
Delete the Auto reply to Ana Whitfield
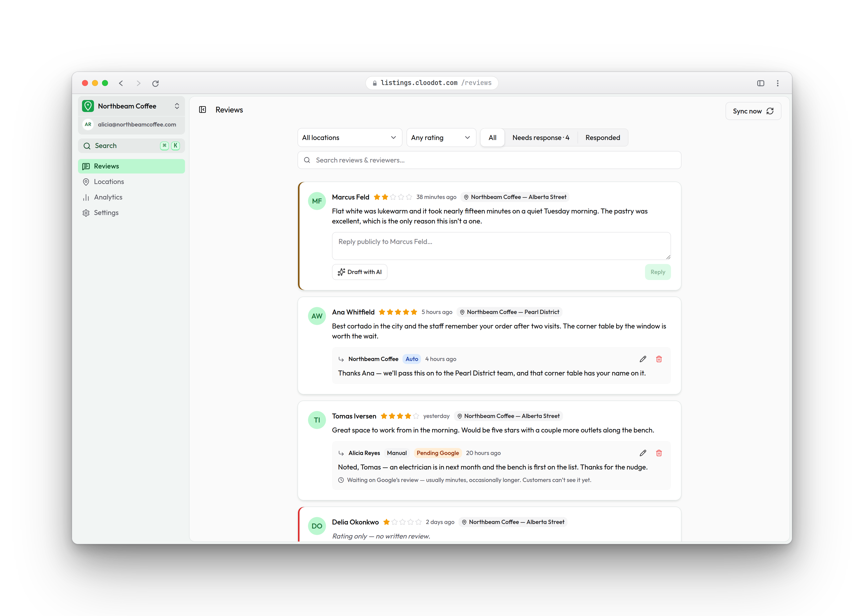[659, 359]
